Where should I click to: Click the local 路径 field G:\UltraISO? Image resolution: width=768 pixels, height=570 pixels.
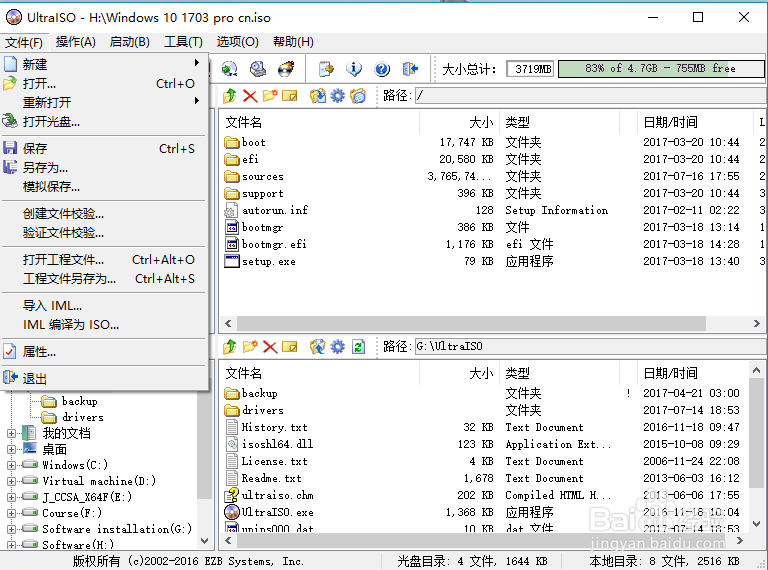tap(590, 347)
